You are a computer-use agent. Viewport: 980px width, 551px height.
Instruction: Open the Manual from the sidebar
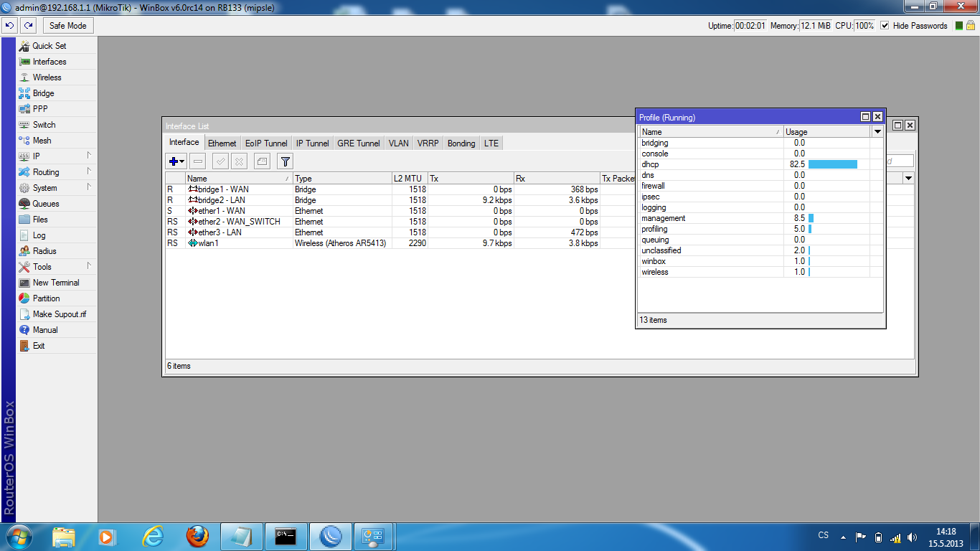tap(57, 330)
